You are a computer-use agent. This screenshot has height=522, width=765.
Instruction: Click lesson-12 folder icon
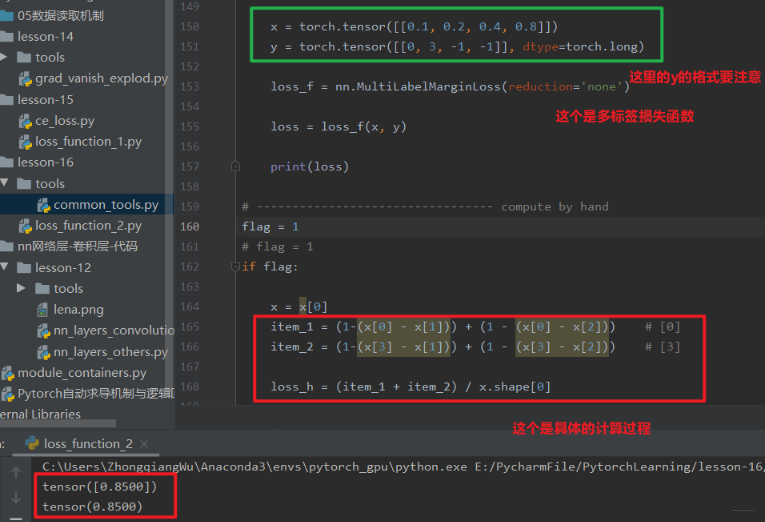pos(24,268)
